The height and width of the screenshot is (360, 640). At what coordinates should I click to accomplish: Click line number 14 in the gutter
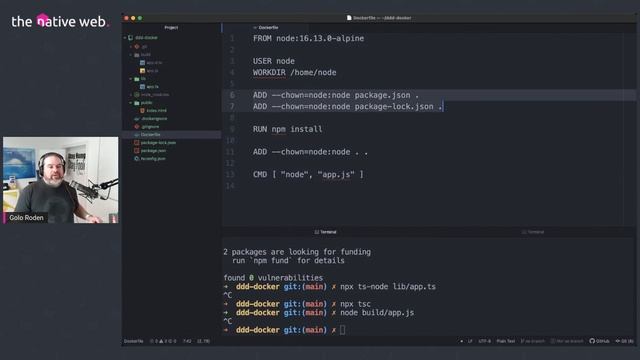point(230,186)
